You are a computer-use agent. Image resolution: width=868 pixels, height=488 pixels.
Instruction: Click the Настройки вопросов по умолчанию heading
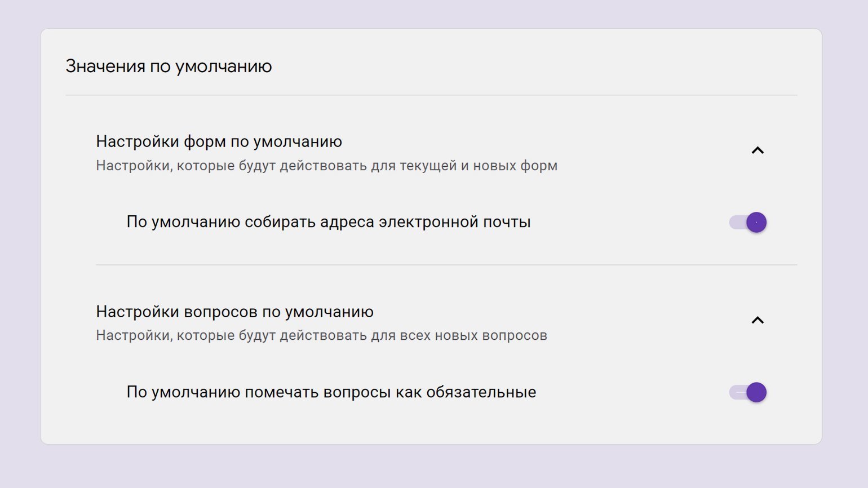click(234, 312)
